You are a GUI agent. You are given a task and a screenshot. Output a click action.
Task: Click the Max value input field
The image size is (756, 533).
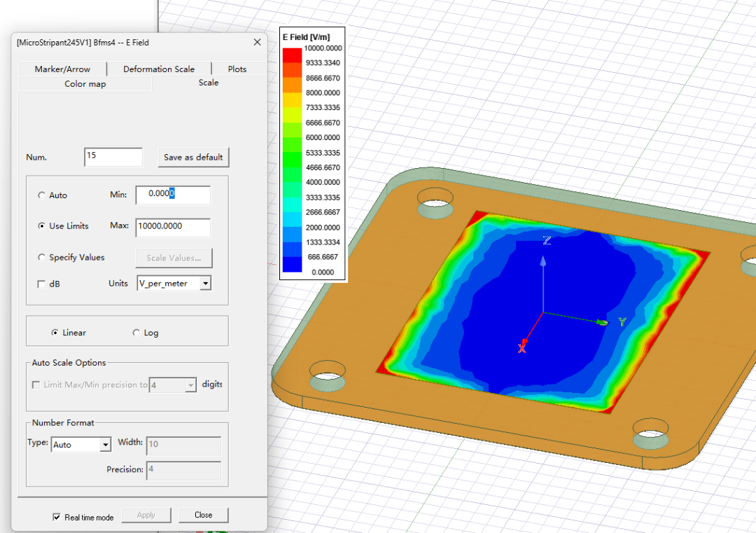(x=173, y=227)
